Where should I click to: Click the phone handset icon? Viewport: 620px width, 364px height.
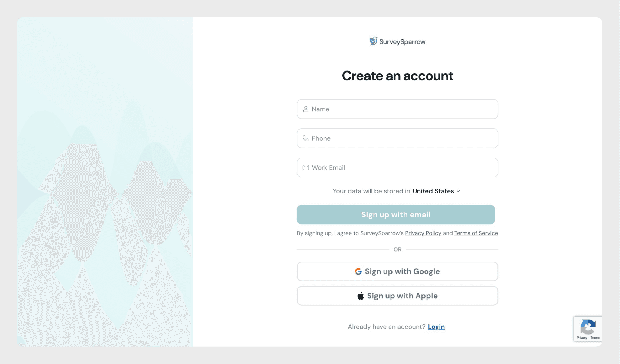point(306,138)
